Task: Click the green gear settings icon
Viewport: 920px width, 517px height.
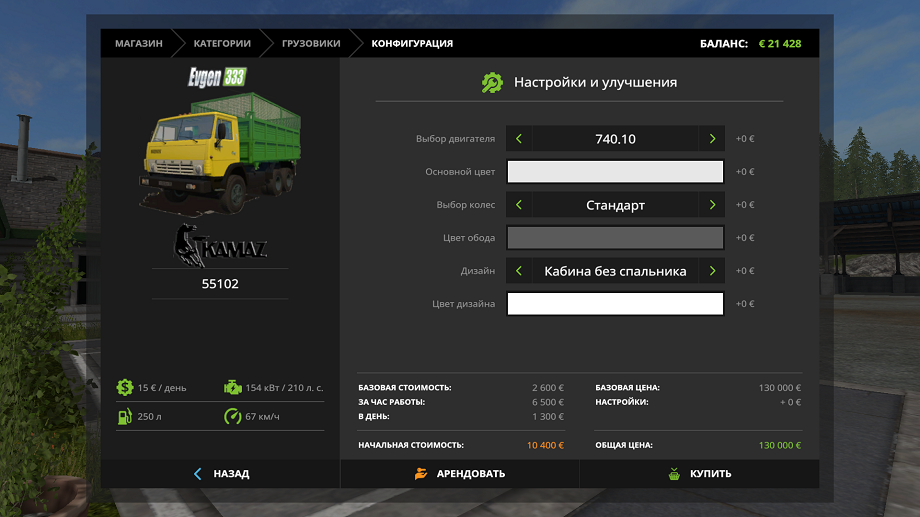Action: coord(491,83)
